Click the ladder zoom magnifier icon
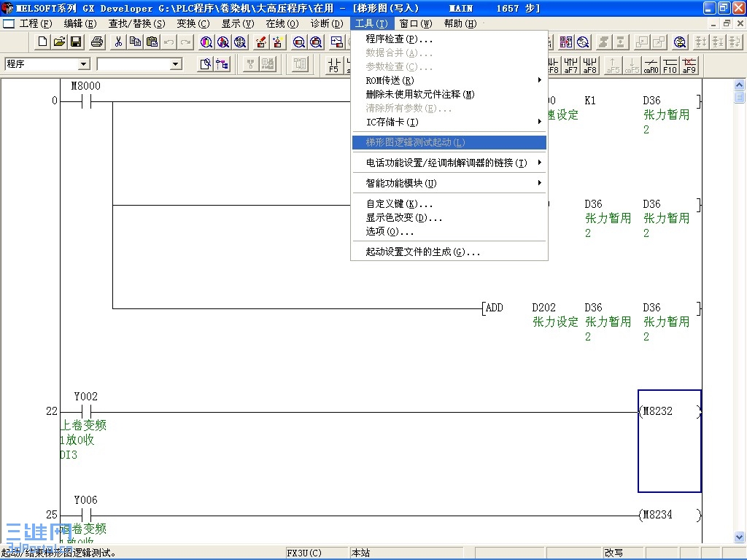The height and width of the screenshot is (560, 747). pyautogui.click(x=583, y=42)
